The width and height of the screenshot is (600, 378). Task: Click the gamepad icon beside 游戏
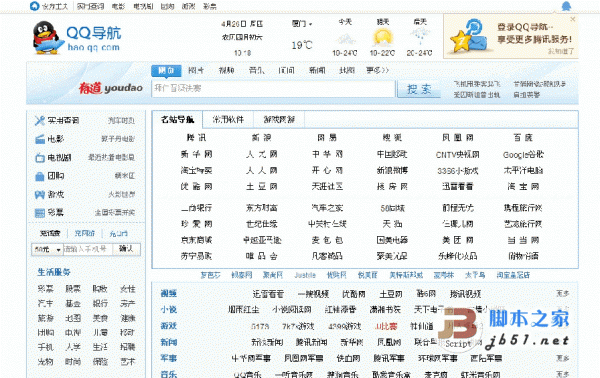[40, 194]
